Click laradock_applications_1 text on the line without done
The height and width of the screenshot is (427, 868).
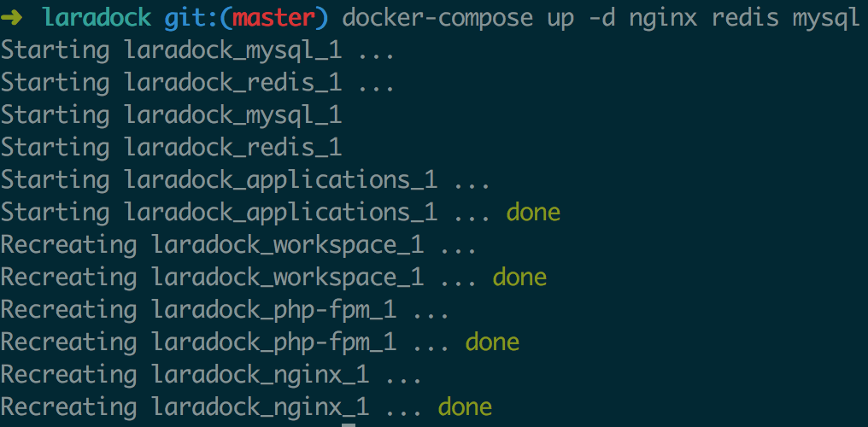[x=281, y=181]
